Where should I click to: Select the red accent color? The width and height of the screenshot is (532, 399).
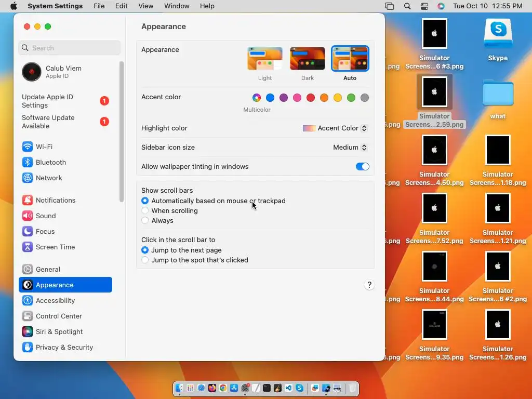click(x=311, y=98)
